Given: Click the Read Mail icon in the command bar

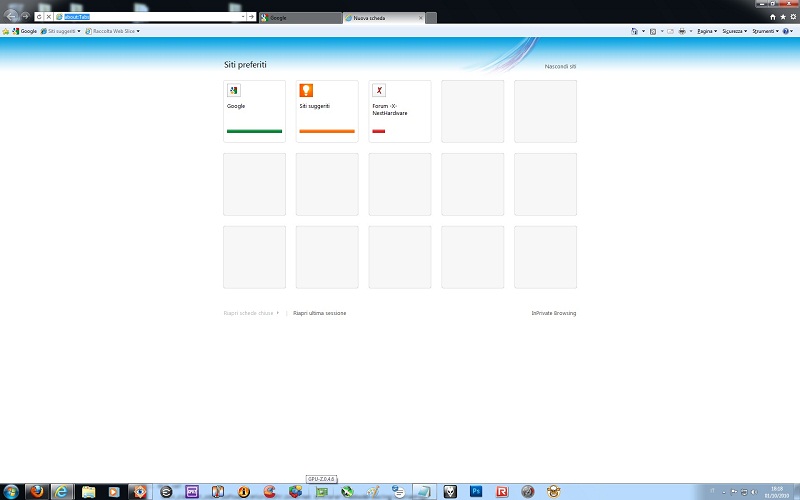Looking at the screenshot, I should [670, 31].
